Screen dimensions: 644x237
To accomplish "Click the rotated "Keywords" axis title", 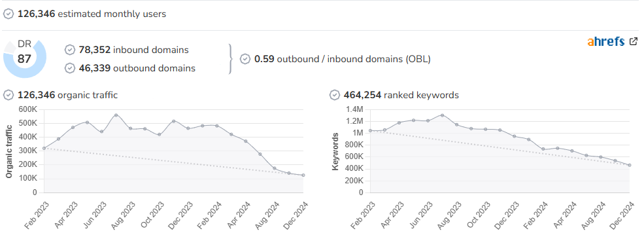I will (335, 151).
